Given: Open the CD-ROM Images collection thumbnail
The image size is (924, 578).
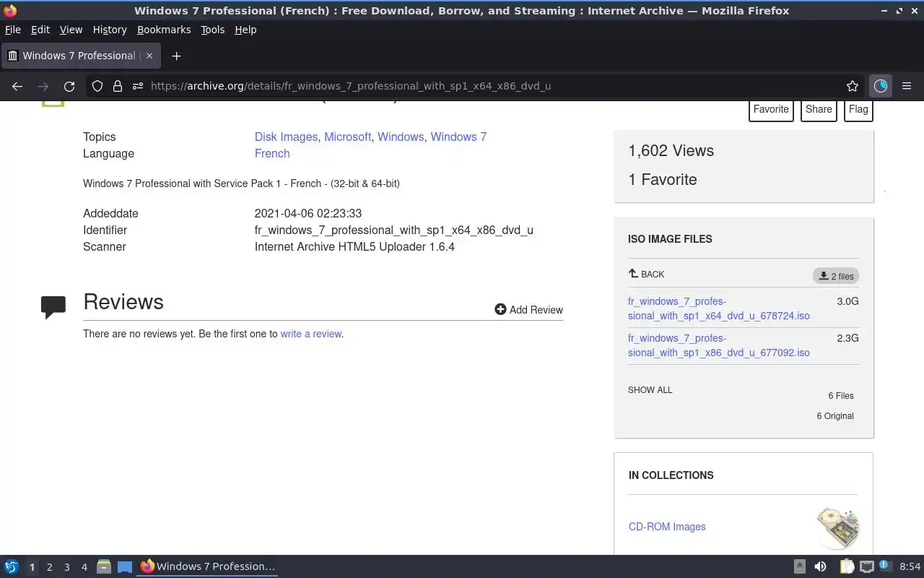Looking at the screenshot, I should coord(837,527).
